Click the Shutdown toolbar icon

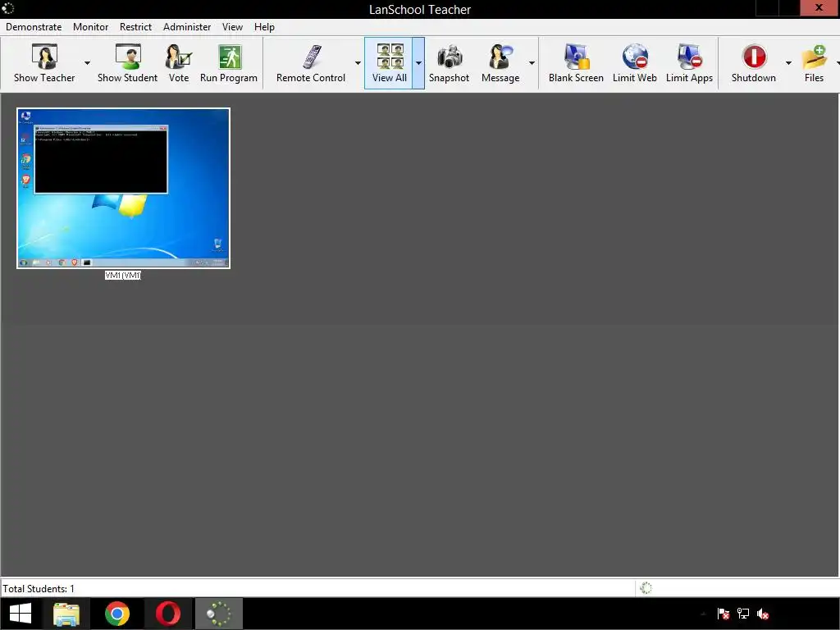[754, 63]
